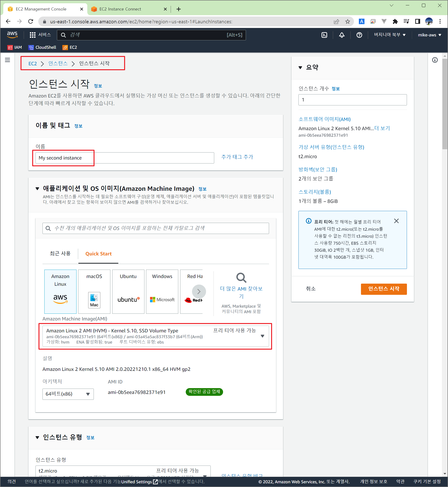
Task: Go back in browser history
Action: point(8,21)
